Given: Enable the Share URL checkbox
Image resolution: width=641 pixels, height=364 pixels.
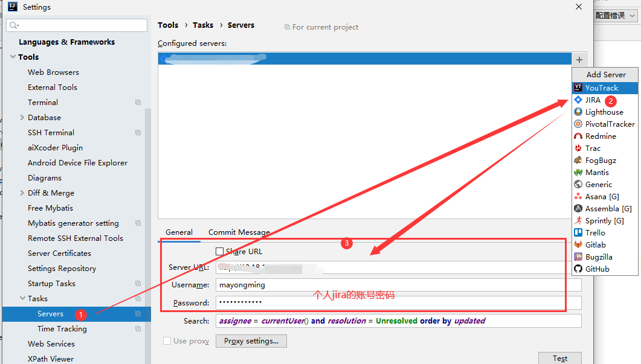Looking at the screenshot, I should coord(219,252).
